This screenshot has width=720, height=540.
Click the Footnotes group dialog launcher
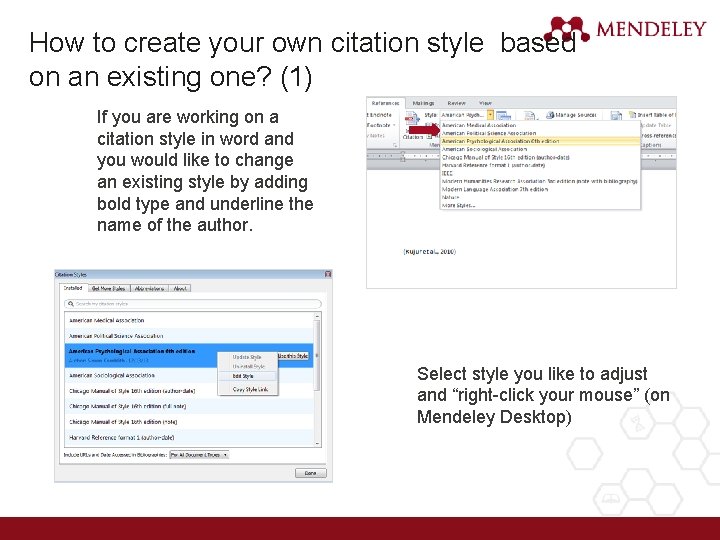coord(395,145)
